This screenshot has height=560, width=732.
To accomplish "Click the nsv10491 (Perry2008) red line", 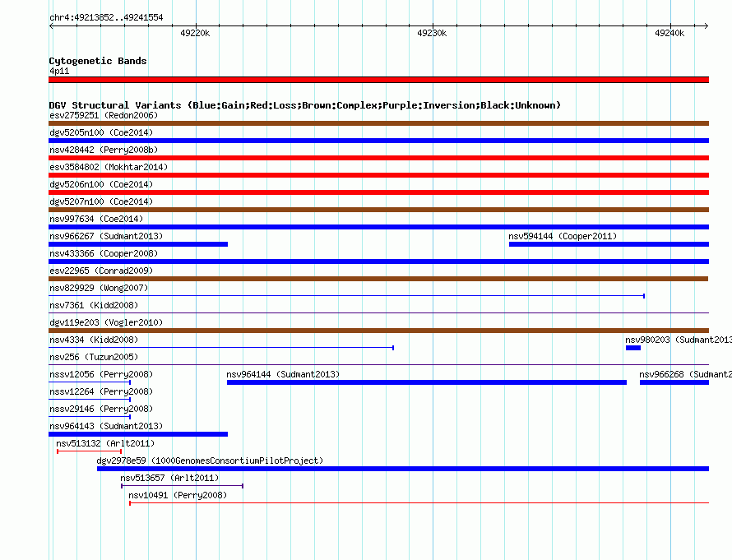I will pos(419,503).
